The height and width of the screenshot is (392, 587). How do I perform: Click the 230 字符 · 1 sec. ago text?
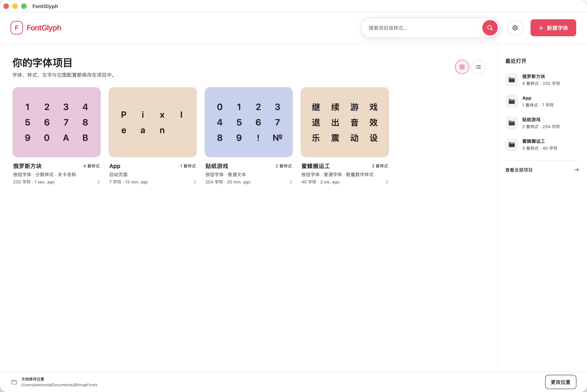pos(34,182)
